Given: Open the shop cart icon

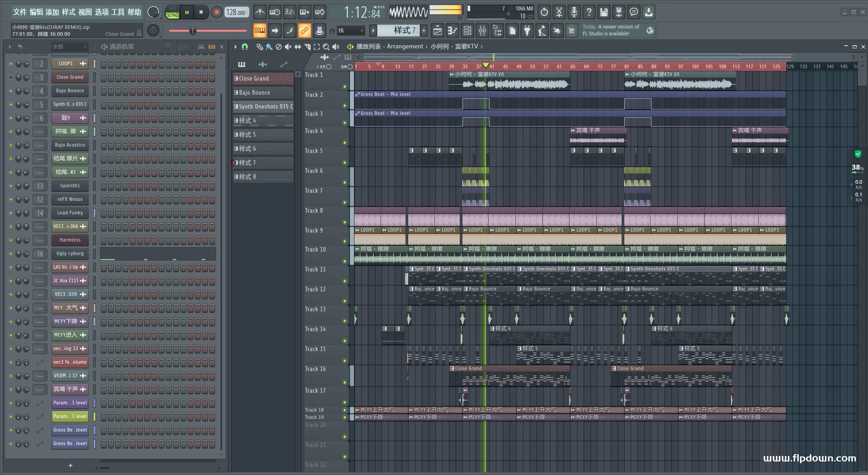Looking at the screenshot, I should (572, 31).
